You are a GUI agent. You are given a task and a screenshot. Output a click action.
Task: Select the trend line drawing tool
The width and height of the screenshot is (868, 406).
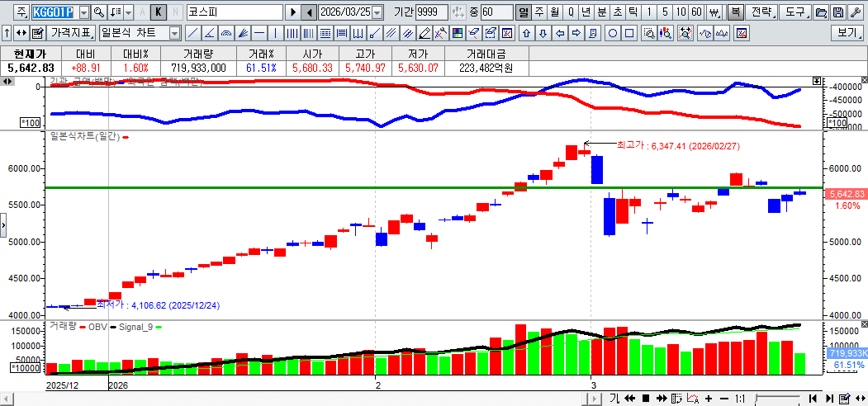coord(192,34)
